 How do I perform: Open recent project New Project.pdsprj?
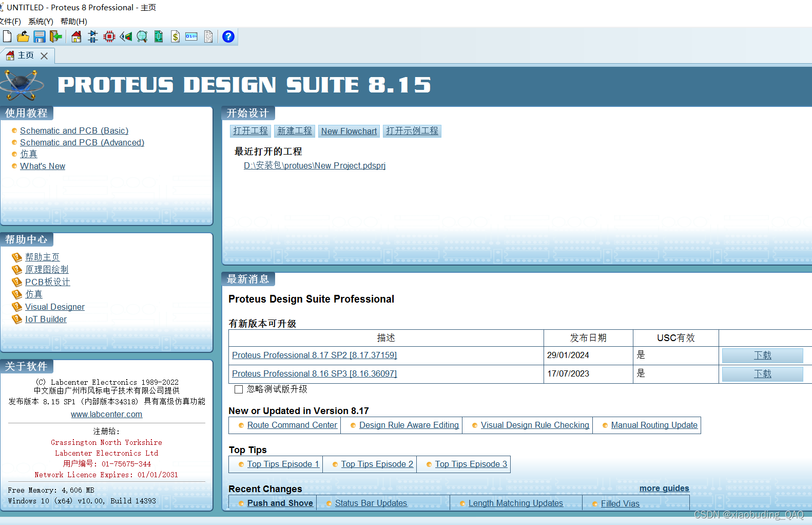(x=315, y=165)
